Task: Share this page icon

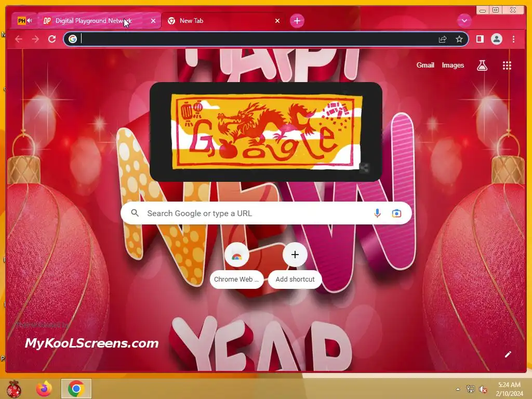Action: coord(443,39)
